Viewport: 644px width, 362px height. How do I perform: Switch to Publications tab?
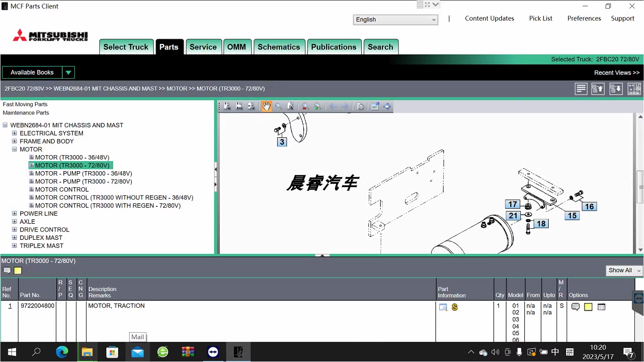pos(334,47)
